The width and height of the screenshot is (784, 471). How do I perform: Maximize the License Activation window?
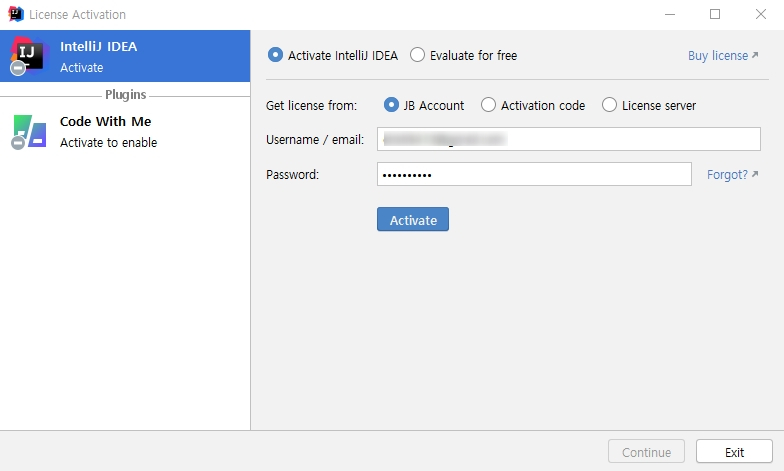point(715,14)
